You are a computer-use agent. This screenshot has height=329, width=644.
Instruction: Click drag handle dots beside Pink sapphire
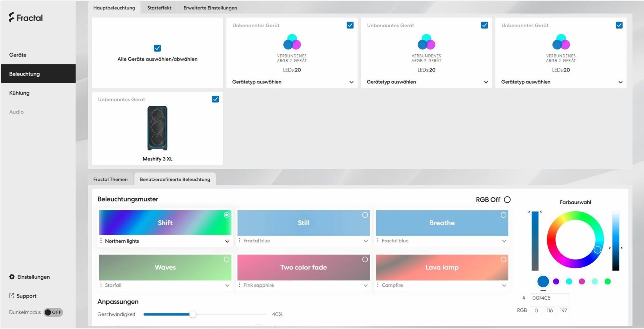coord(239,285)
